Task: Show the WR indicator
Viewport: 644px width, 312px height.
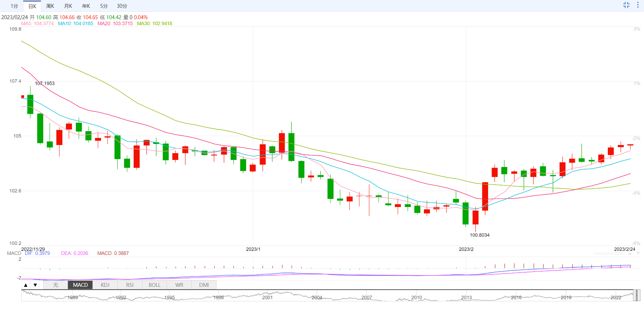Action: click(179, 285)
